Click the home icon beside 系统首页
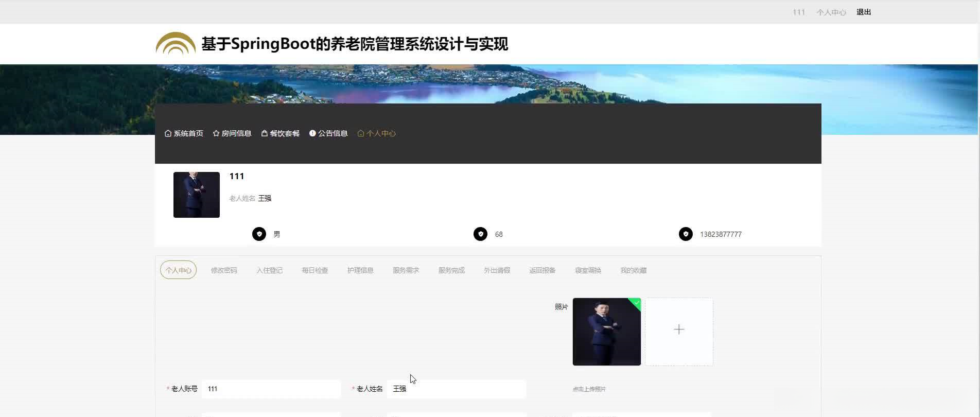Screen dimensions: 980x417 click(x=168, y=133)
